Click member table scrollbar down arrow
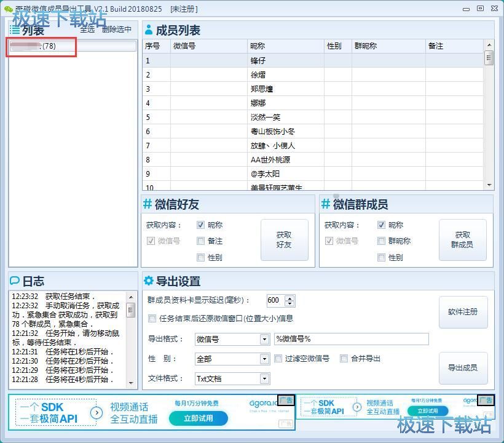 (489, 185)
